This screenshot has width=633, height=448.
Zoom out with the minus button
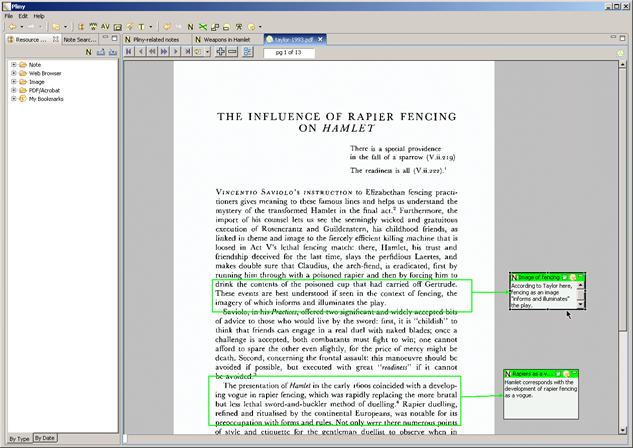[x=233, y=52]
